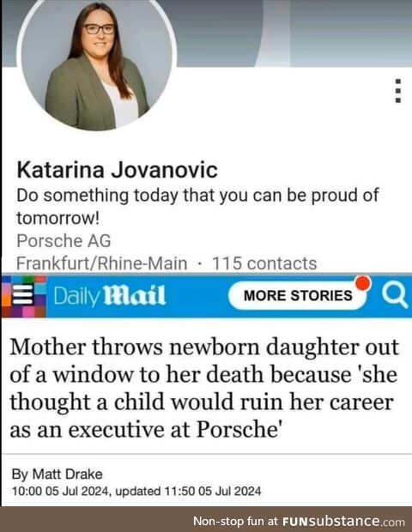Click the MORE STORIES button
The height and width of the screenshot is (532, 412).
[298, 295]
